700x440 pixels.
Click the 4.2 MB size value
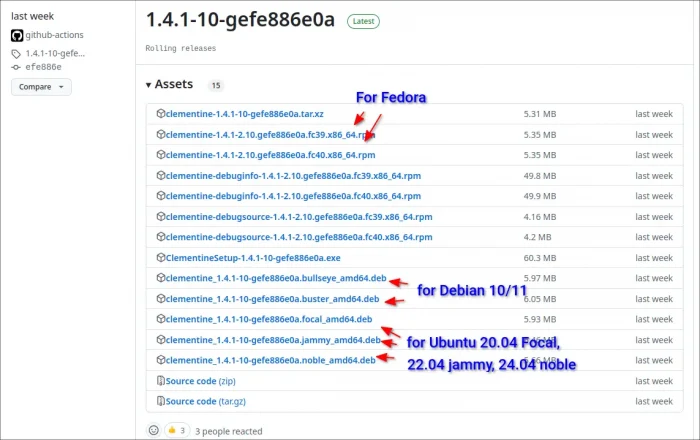(x=538, y=237)
